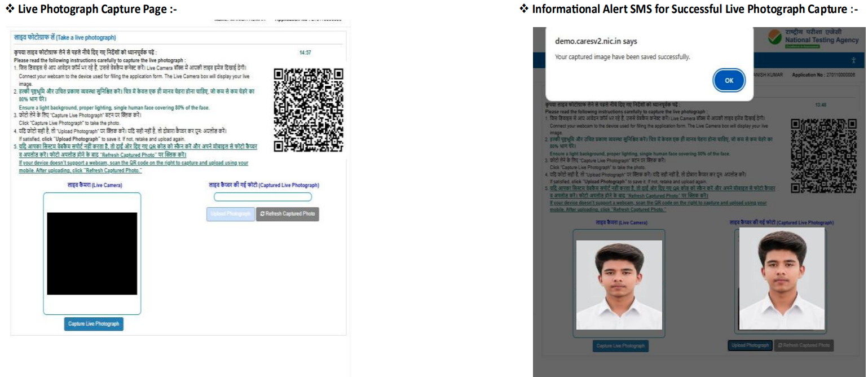Click the National Testing Agency logo
This screenshot has width=868, height=377.
(814, 39)
